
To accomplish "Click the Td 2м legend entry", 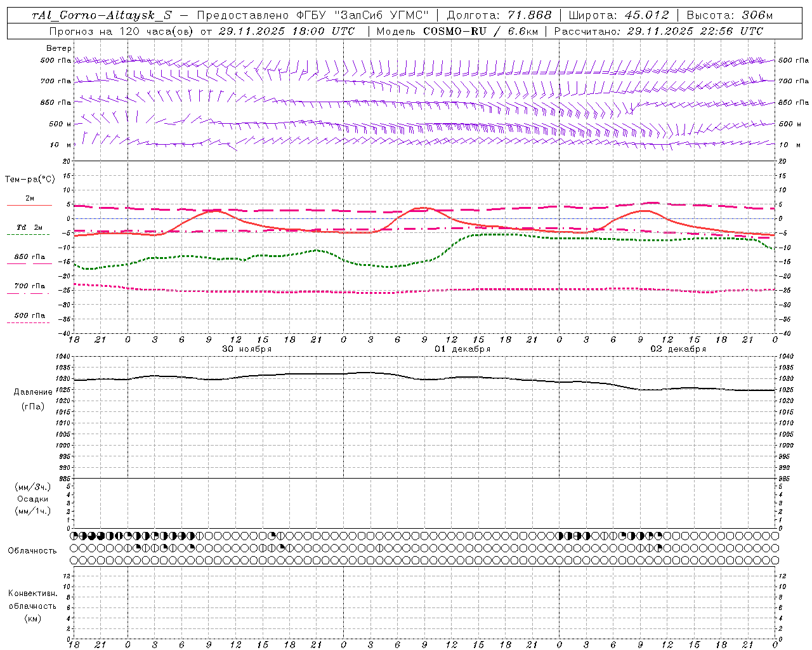I will point(30,227).
